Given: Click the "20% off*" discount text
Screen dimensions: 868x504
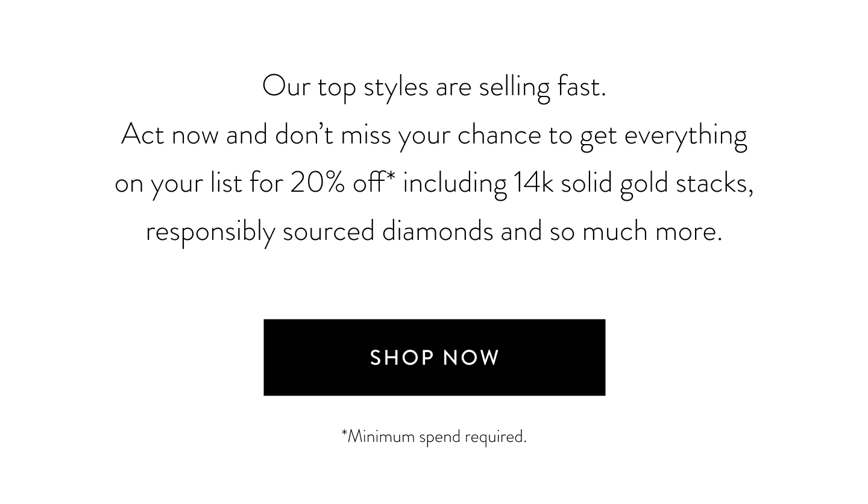Looking at the screenshot, I should coord(342,183).
